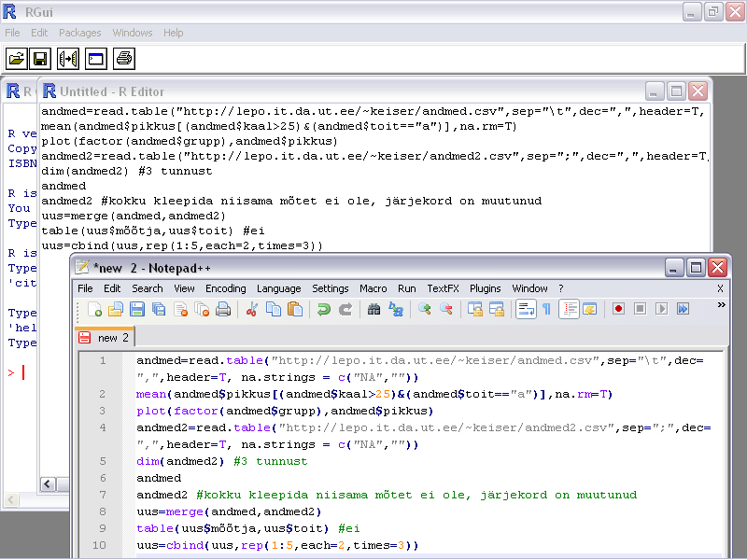Open the Packages menu in RGui
Image resolution: width=747 pixels, height=560 pixels.
79,33
